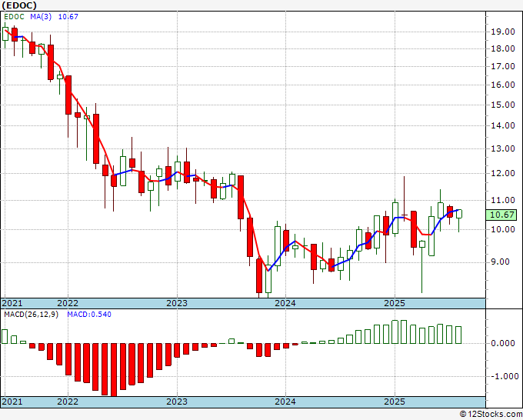Screen dimensions: 523x420
Task: Select 2023 on the MACD panel timeline
Action: coord(177,402)
